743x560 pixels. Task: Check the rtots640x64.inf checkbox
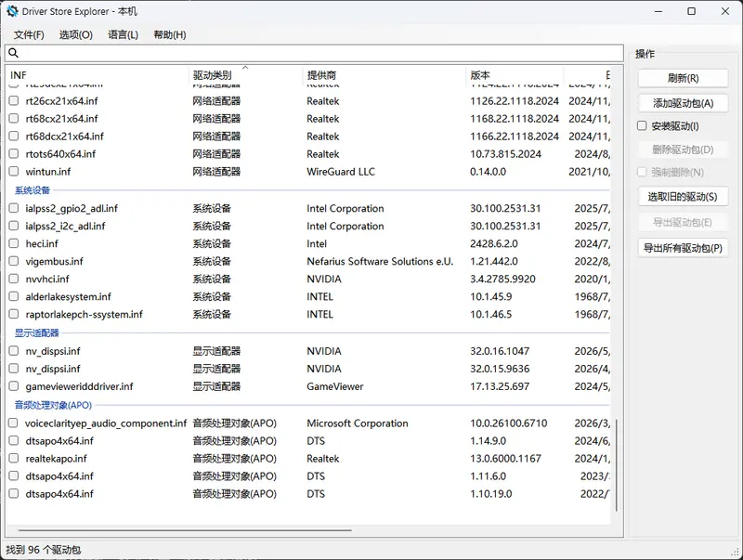(14, 154)
